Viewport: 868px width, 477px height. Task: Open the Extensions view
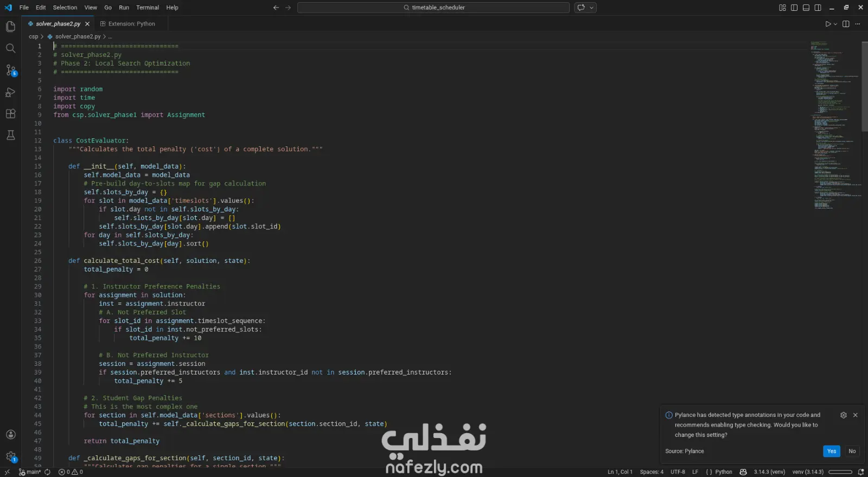tap(10, 114)
